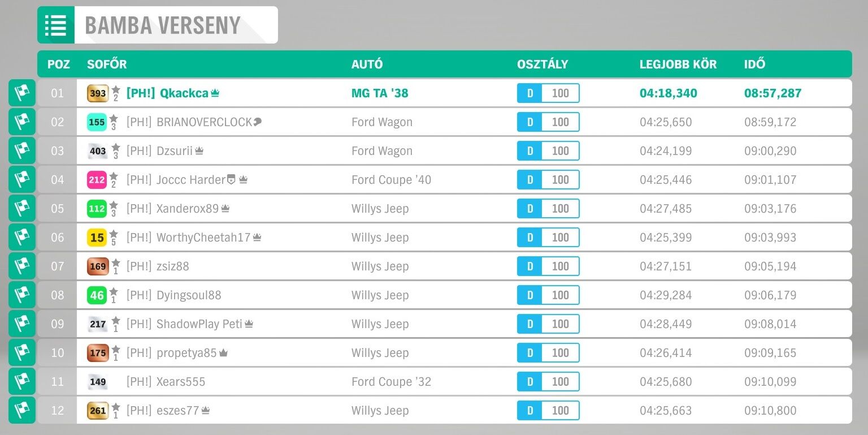Click the shield icon next to Joccc Harder
868x435 pixels.
tap(231, 180)
